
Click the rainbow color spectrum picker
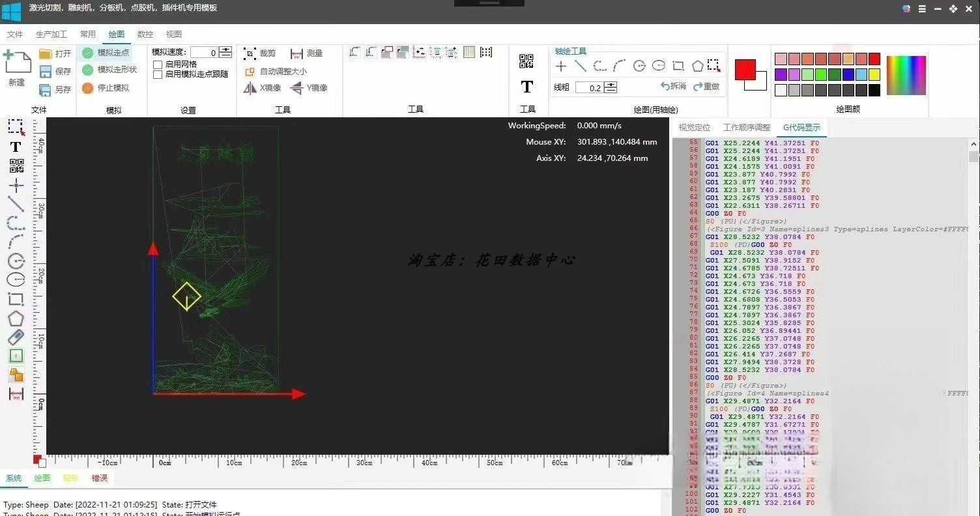[906, 75]
